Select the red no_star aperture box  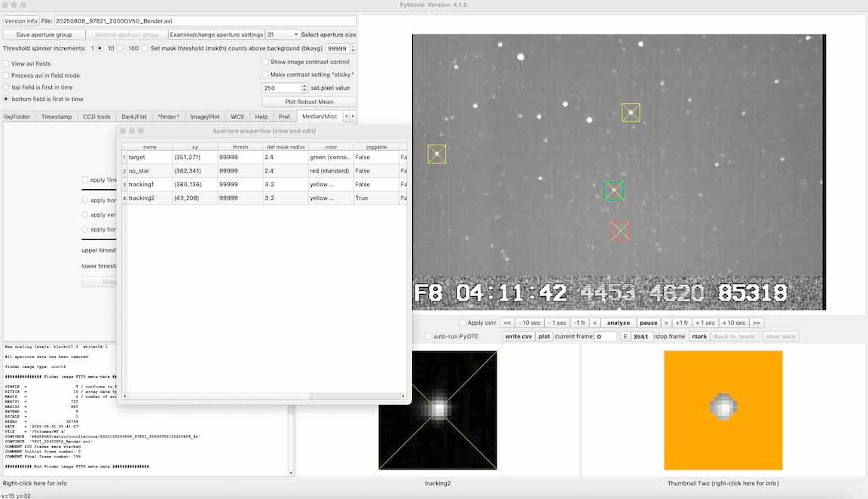(619, 230)
